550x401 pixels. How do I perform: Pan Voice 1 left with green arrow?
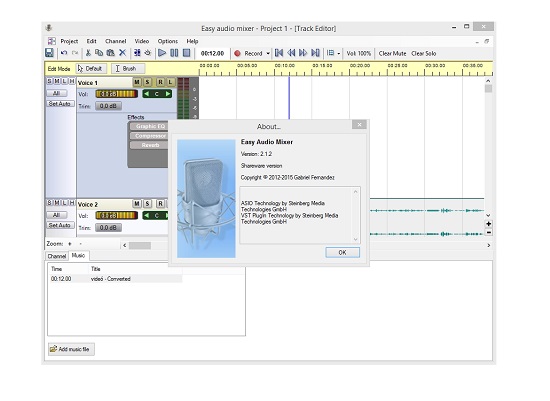[147, 94]
